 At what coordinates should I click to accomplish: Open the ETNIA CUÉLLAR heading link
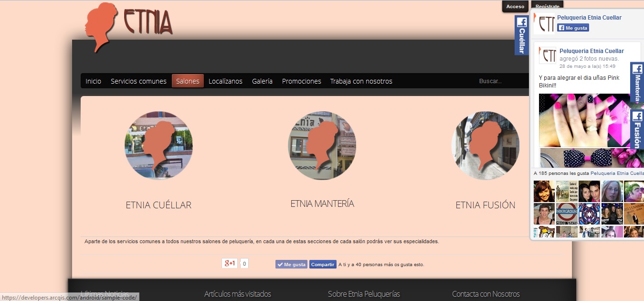coord(158,205)
